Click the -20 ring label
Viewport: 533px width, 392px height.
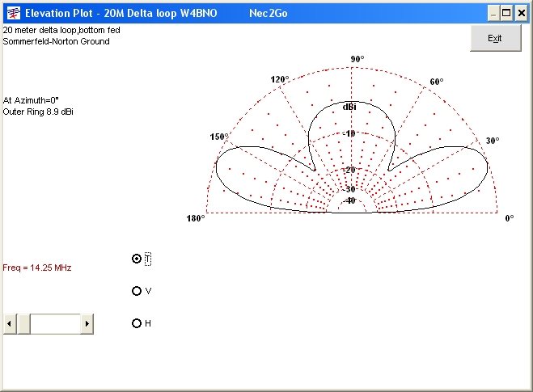[349, 170]
